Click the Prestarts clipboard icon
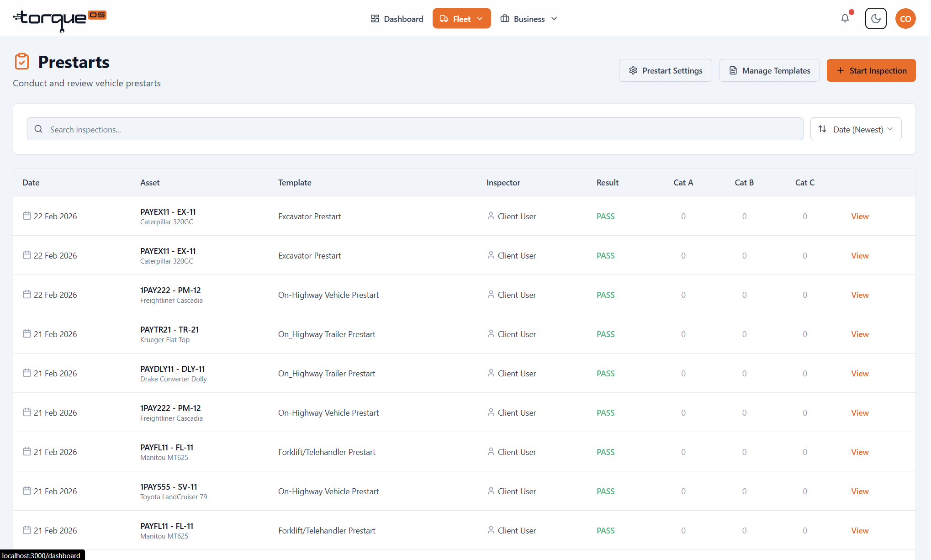Image resolution: width=931 pixels, height=560 pixels. (22, 61)
